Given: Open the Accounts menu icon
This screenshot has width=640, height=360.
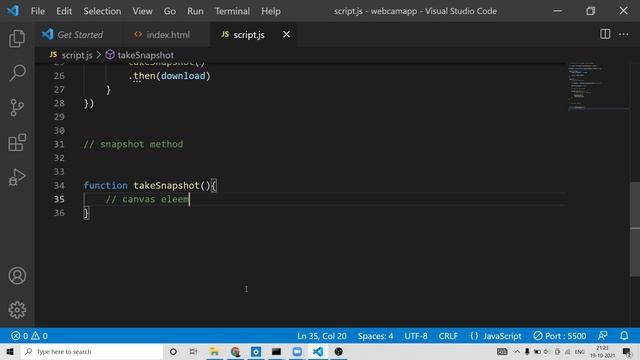Looking at the screenshot, I should coord(17,276).
